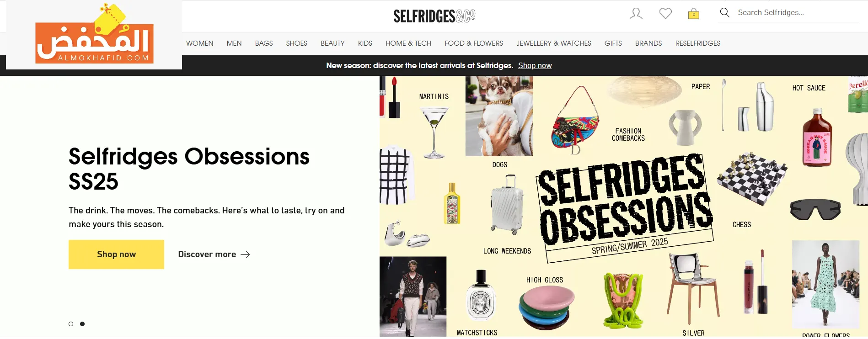Click the yellow Shop now button
This screenshot has width=868, height=339.
(x=116, y=254)
